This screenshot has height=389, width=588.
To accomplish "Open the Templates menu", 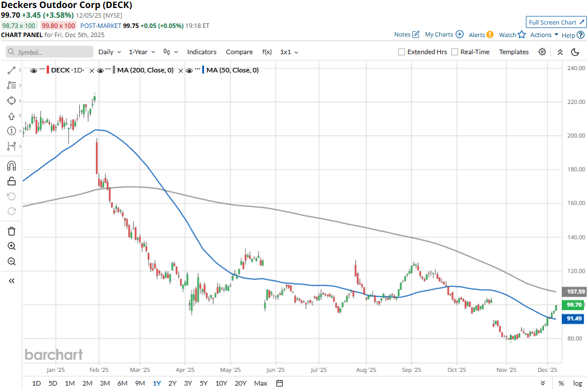I will (514, 52).
